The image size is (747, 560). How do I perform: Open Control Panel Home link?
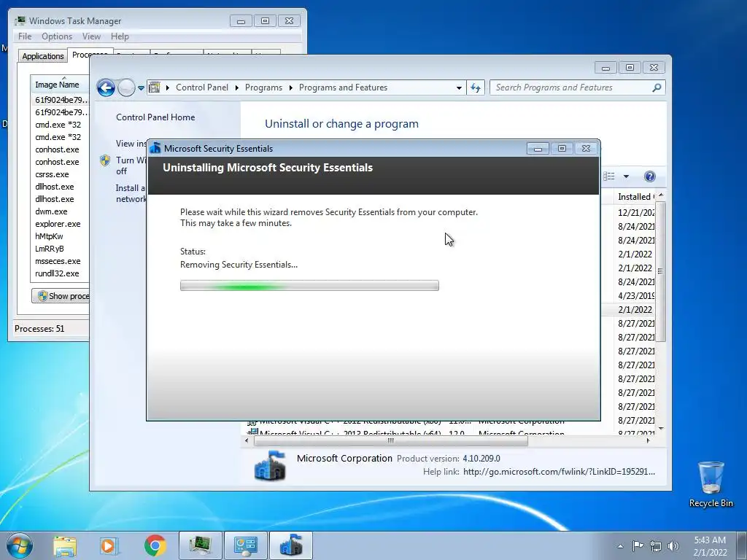(x=155, y=117)
